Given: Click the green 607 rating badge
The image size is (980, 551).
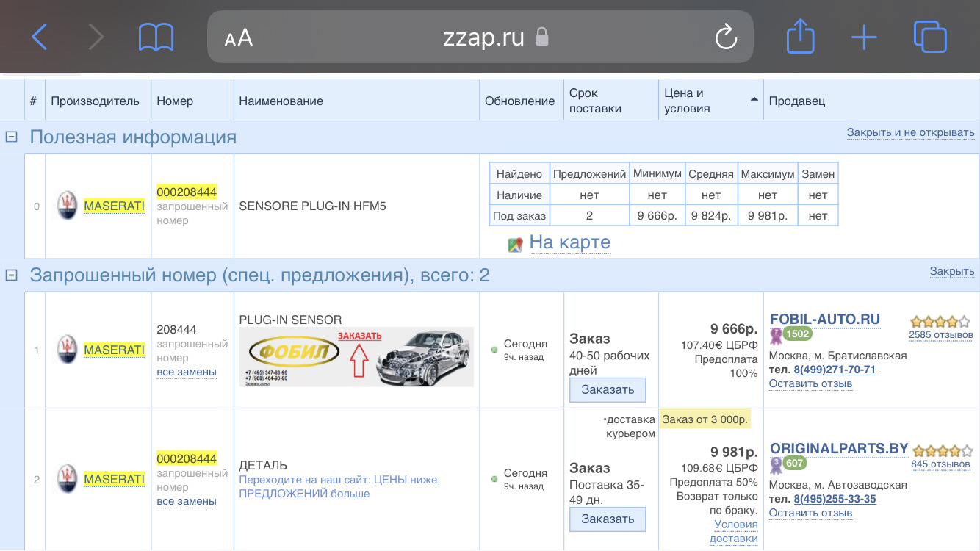Looking at the screenshot, I should coord(794,463).
